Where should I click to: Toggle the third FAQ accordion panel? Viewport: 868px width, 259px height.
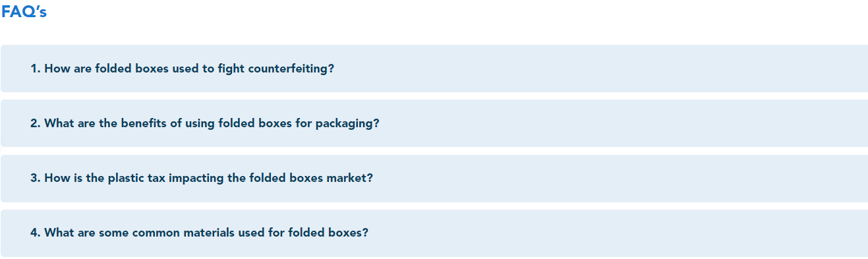[434, 179]
